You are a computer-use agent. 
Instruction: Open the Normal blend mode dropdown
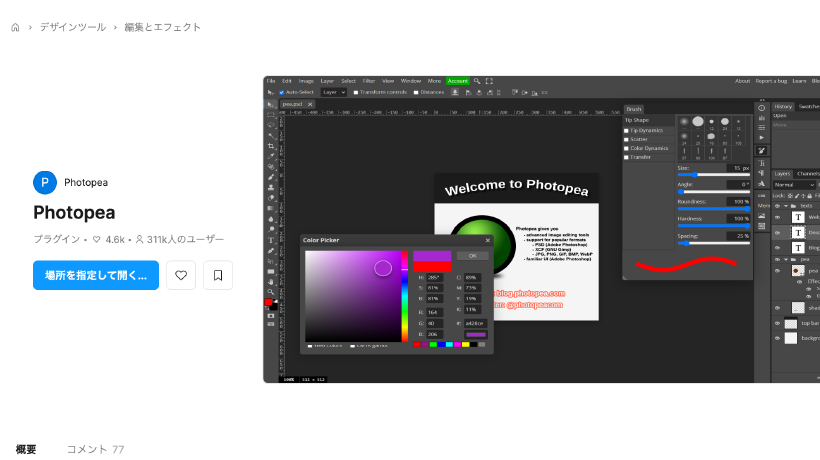794,185
